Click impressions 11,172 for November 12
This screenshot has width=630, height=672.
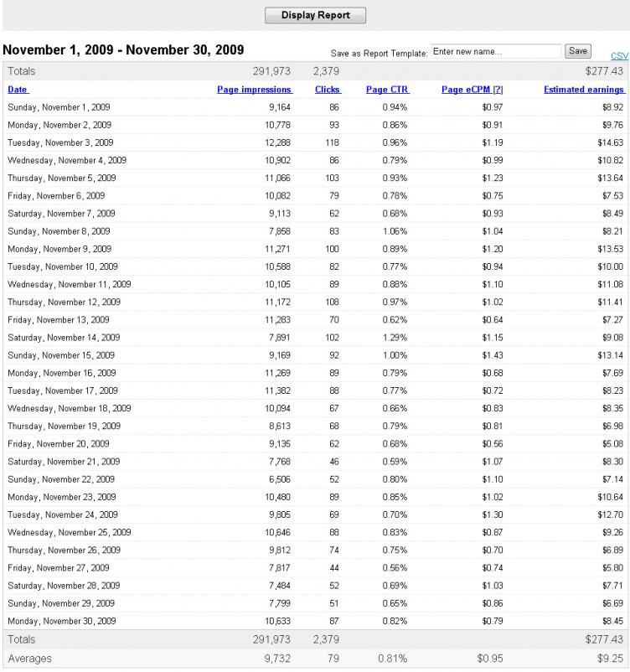(277, 302)
